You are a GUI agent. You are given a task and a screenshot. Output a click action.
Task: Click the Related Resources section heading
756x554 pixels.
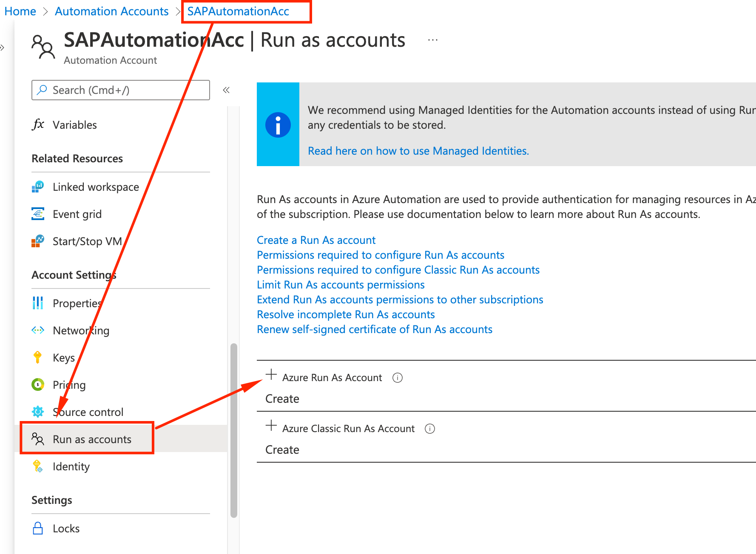click(x=77, y=158)
